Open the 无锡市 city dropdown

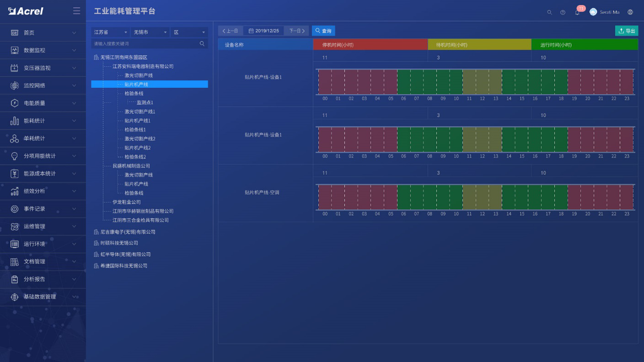(x=150, y=32)
